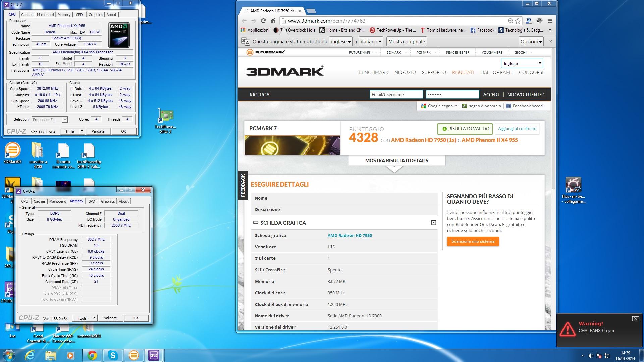Click Facebook Accedi sign-in
This screenshot has height=362, width=644.
pyautogui.click(x=525, y=106)
